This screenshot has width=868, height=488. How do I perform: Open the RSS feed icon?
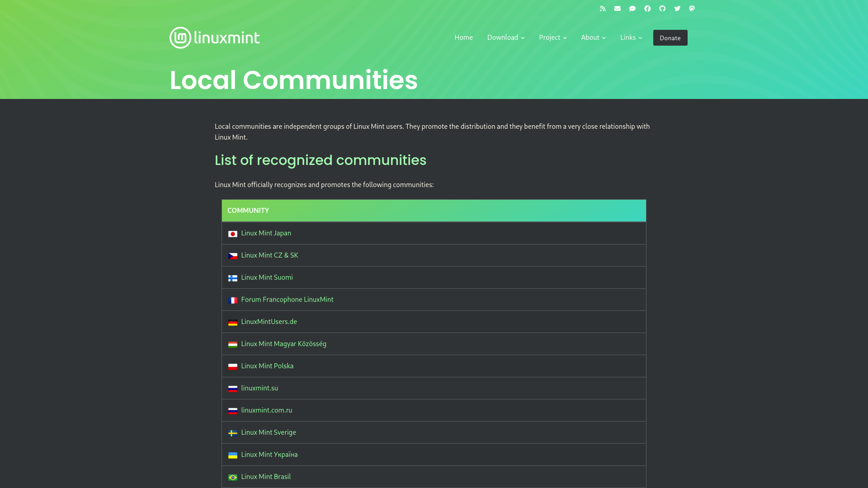(603, 9)
